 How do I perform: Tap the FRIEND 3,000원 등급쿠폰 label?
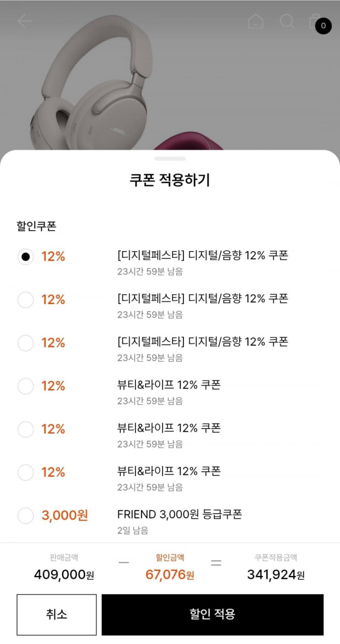click(x=180, y=514)
